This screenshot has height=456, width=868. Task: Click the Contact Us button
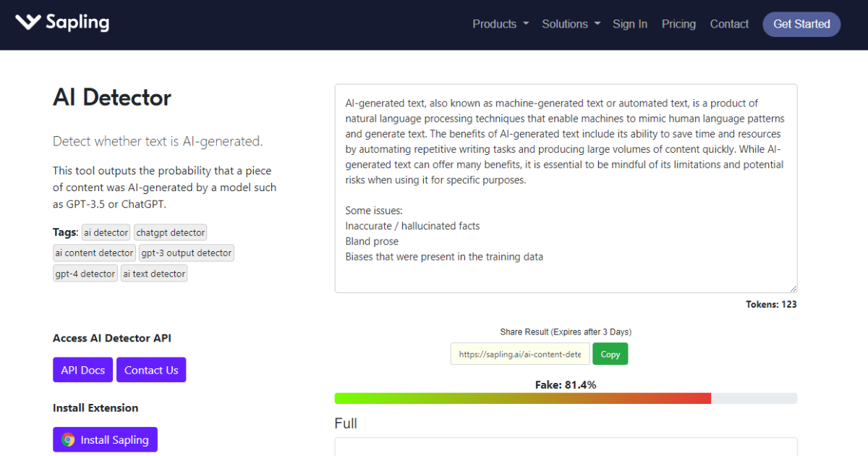point(151,370)
